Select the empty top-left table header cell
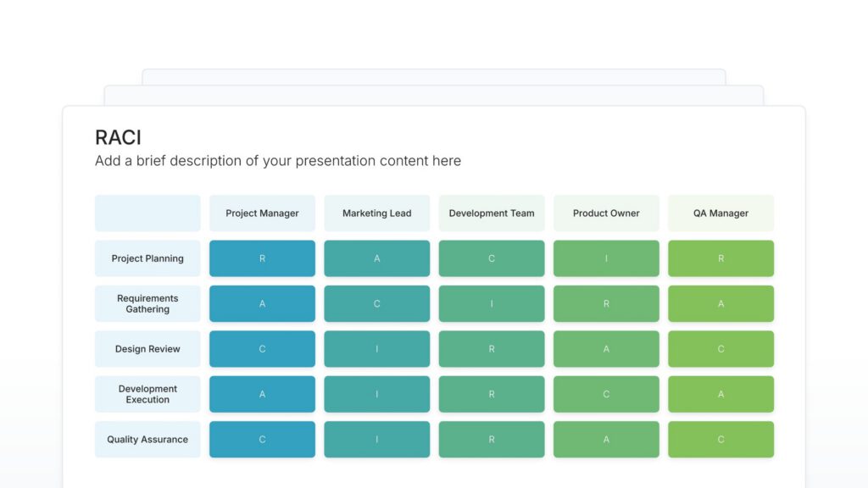The image size is (868, 488). pyautogui.click(x=147, y=213)
